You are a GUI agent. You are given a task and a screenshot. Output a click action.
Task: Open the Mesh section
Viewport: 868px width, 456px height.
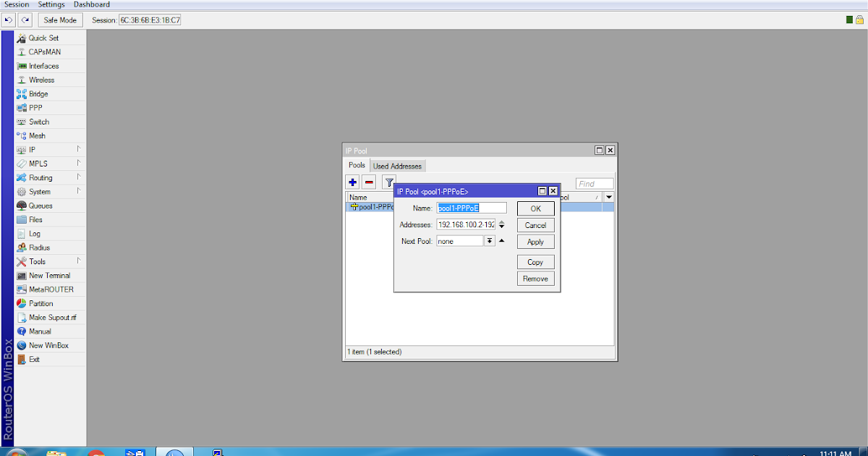pos(37,136)
